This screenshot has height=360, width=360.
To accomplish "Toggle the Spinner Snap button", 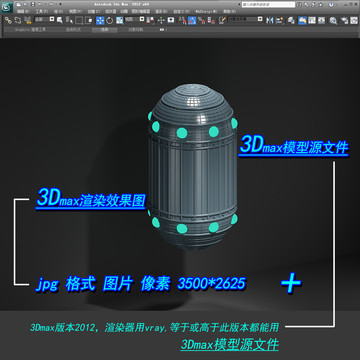I will coord(211,20).
